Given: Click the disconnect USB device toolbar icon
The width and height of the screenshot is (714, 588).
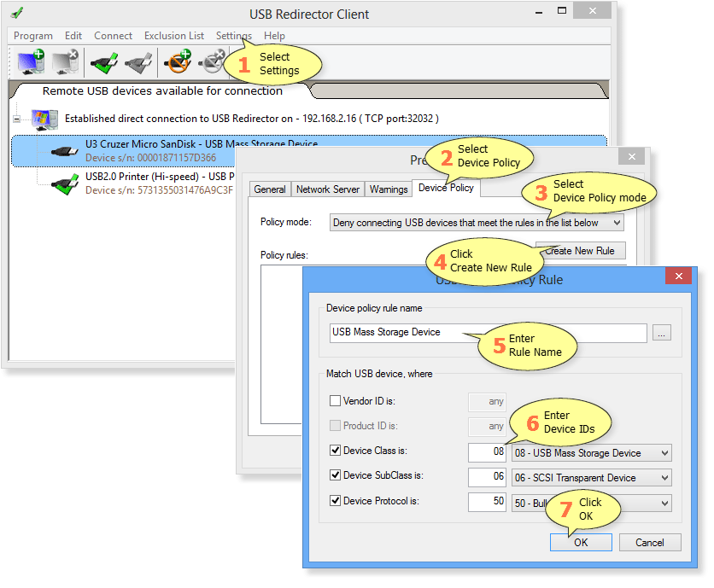Looking at the screenshot, I should pyautogui.click(x=138, y=63).
